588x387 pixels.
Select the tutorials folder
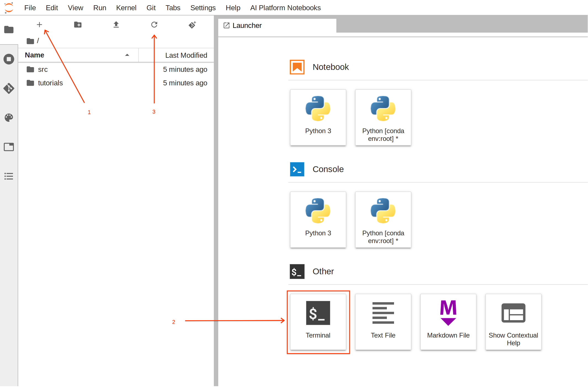click(x=116, y=83)
